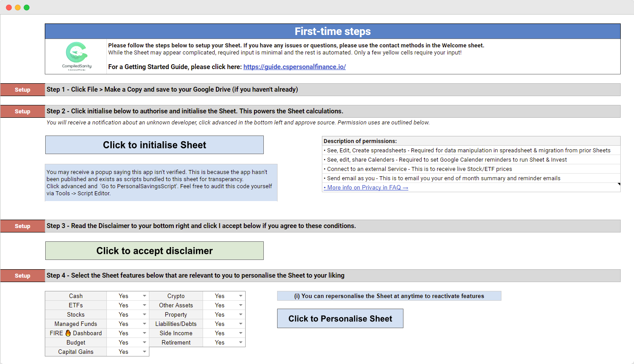Expand the Cash Yes dropdown
634x364 pixels.
point(145,296)
